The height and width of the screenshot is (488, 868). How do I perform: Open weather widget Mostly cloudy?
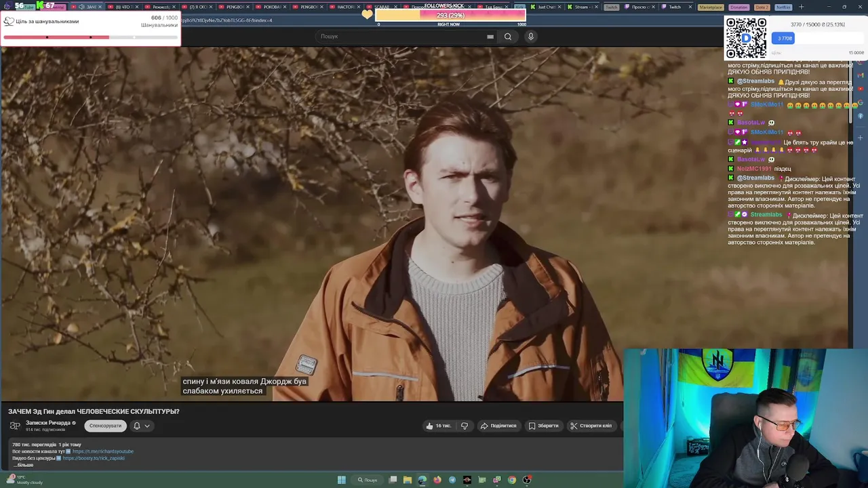coord(24,480)
